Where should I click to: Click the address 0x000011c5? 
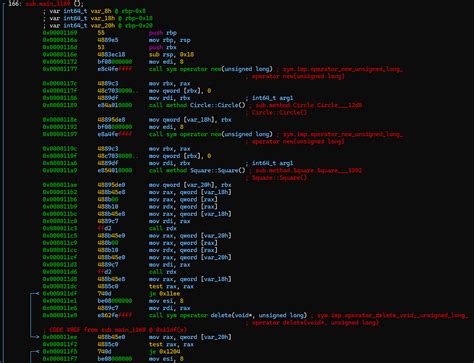(x=60, y=236)
